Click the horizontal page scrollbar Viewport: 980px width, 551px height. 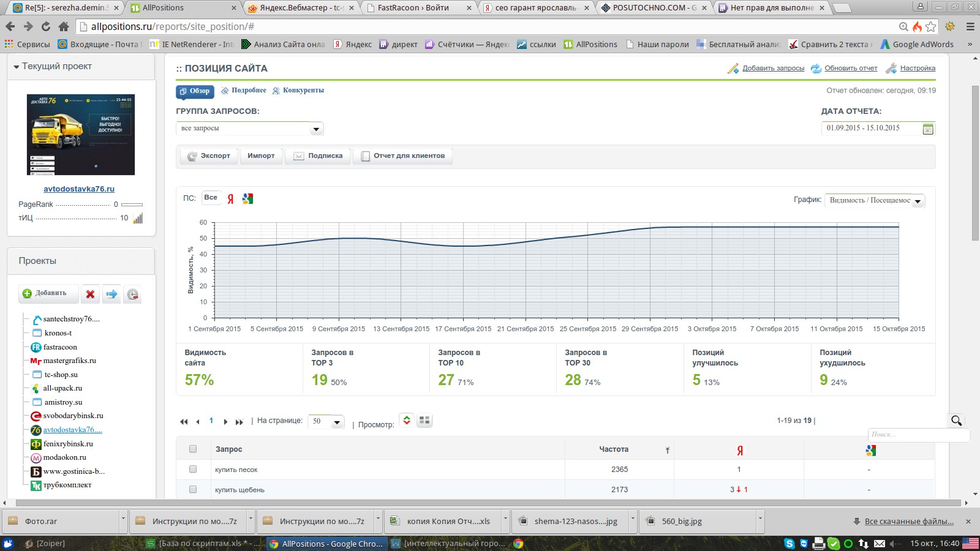(x=488, y=503)
